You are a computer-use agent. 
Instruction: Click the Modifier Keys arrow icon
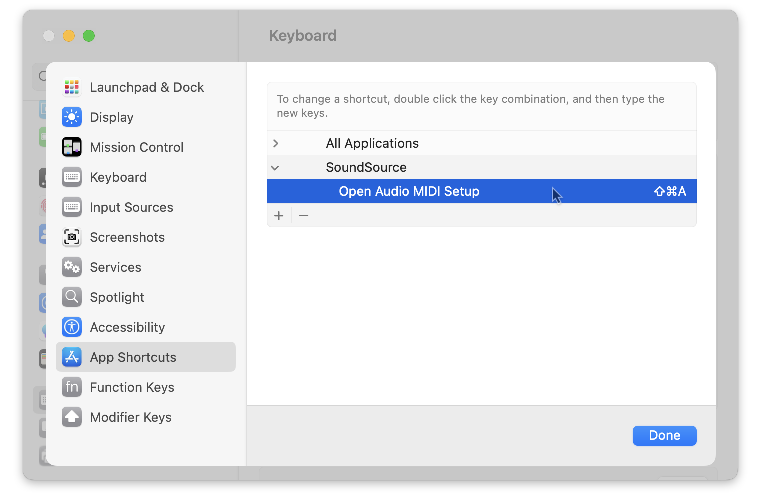[x=72, y=418]
